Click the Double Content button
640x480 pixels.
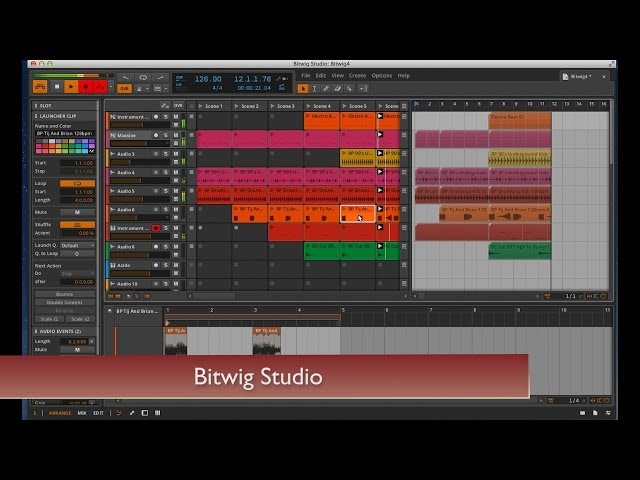tap(64, 302)
